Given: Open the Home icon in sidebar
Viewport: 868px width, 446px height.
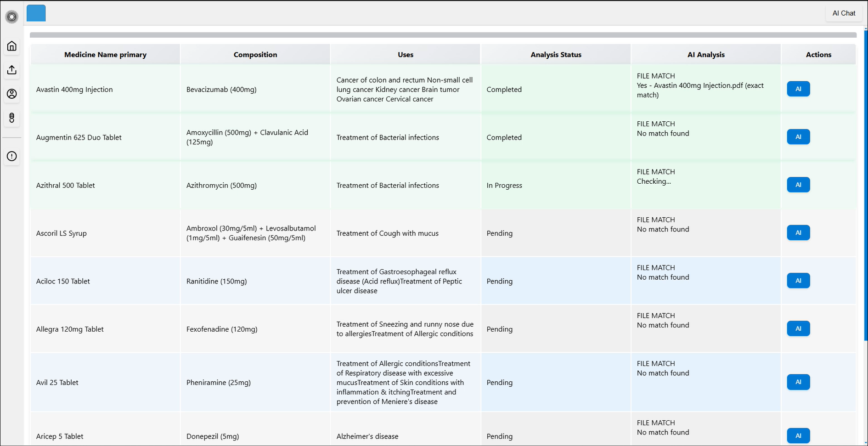Looking at the screenshot, I should point(12,46).
